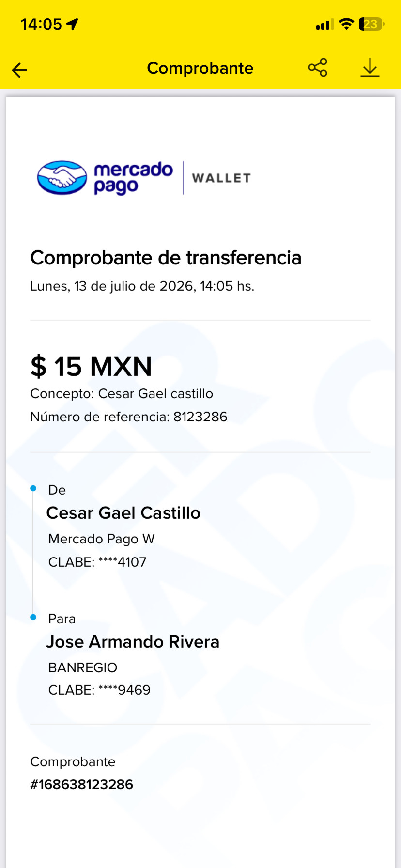Tap recipient name Jose Armando Rivera
The height and width of the screenshot is (868, 401).
(133, 642)
